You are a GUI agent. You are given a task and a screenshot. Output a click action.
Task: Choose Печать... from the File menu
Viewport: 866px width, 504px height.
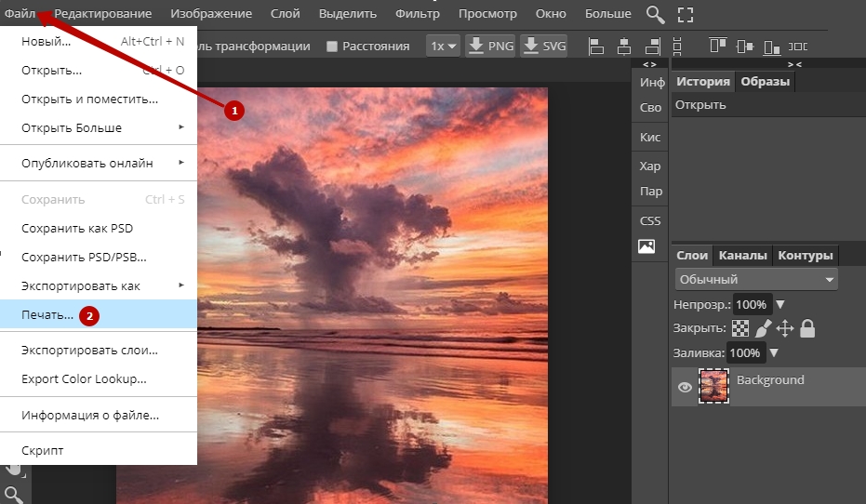[47, 315]
